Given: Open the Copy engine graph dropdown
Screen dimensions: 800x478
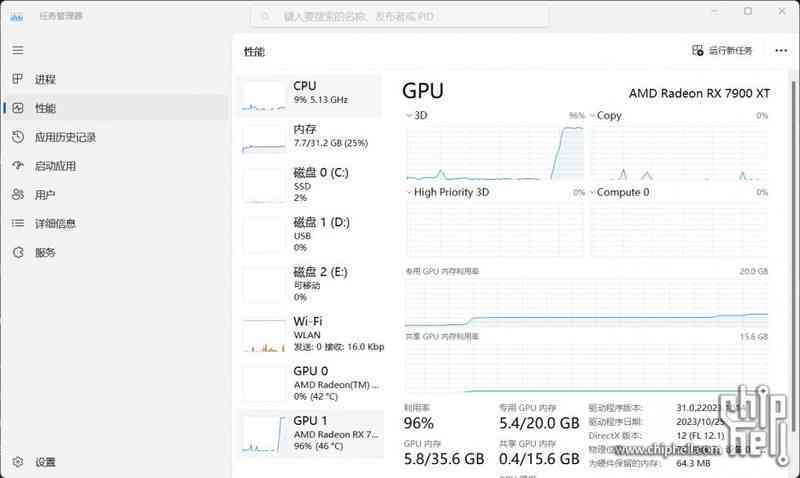Looking at the screenshot, I should pyautogui.click(x=592, y=115).
